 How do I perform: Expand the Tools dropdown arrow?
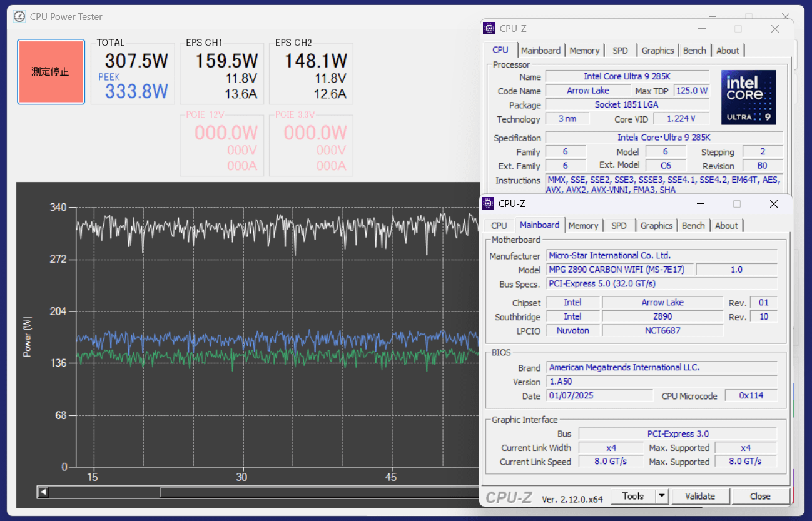pos(662,497)
